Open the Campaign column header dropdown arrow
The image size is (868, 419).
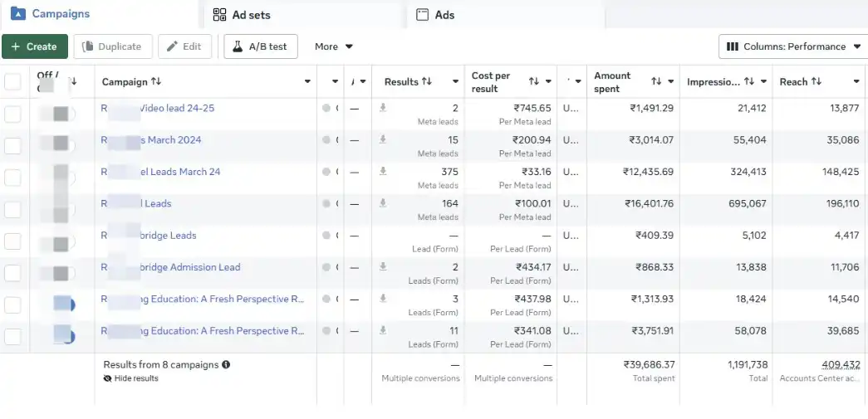coord(307,81)
